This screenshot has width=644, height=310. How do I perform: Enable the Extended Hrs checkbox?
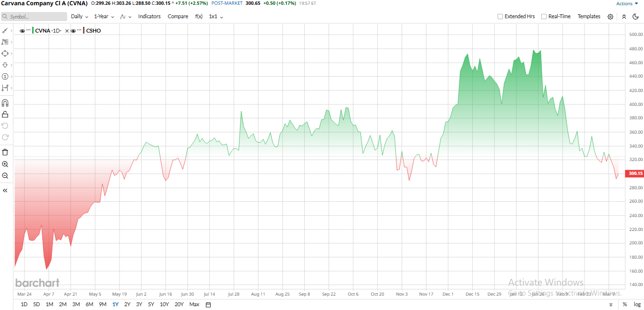[x=501, y=16]
